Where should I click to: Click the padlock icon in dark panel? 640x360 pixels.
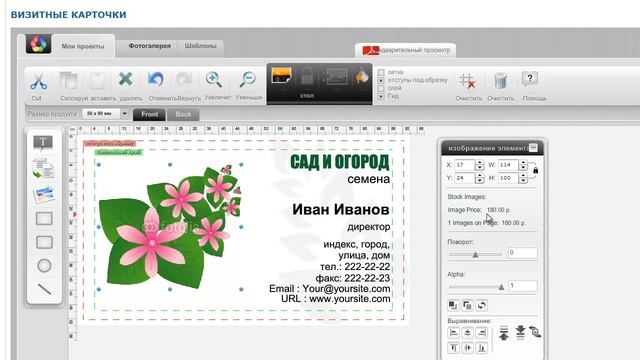tap(307, 77)
